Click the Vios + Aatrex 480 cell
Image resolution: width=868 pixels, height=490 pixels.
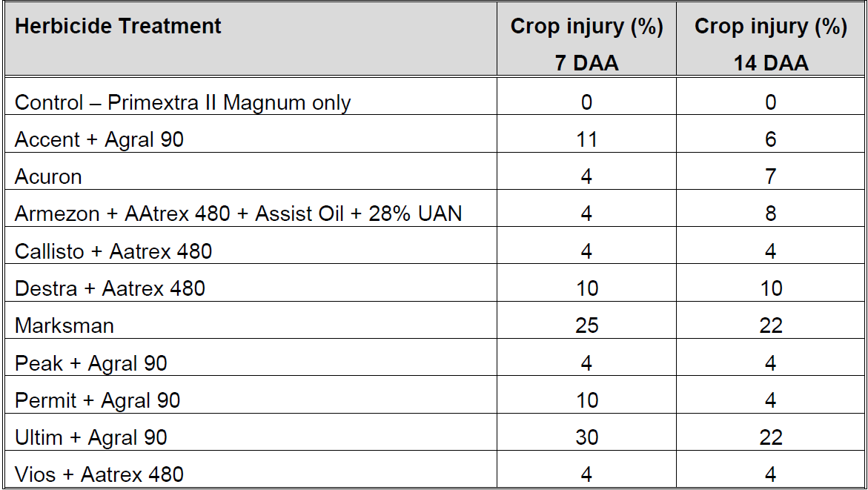[99, 474]
